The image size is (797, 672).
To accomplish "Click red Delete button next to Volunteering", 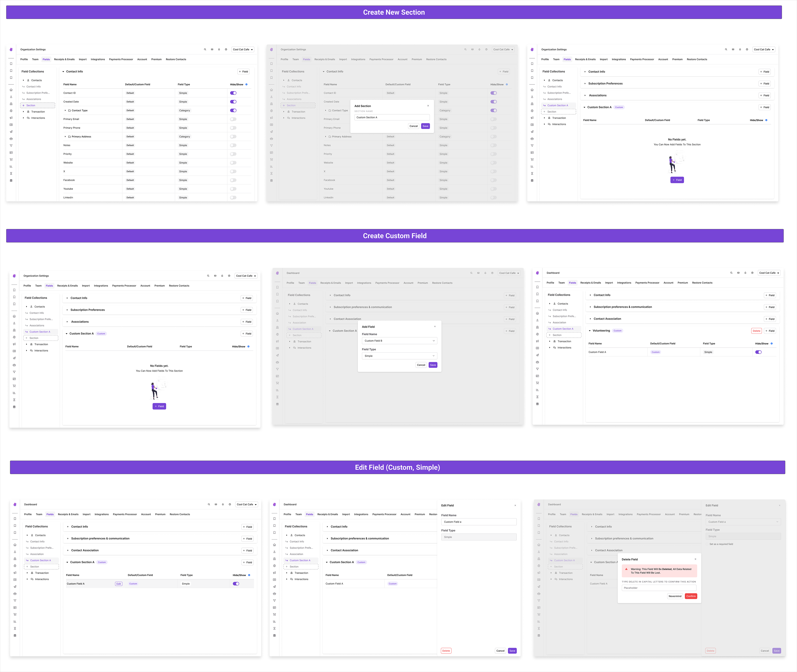I will pyautogui.click(x=756, y=331).
